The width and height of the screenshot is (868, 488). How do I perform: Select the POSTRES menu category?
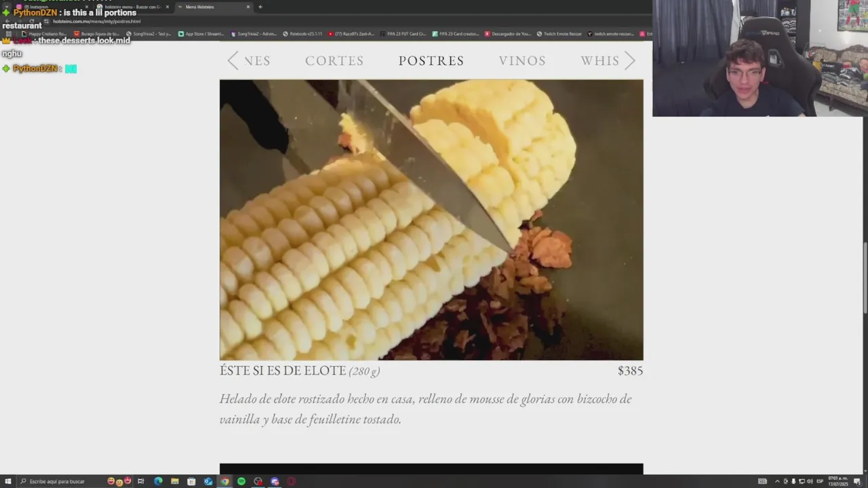[431, 60]
